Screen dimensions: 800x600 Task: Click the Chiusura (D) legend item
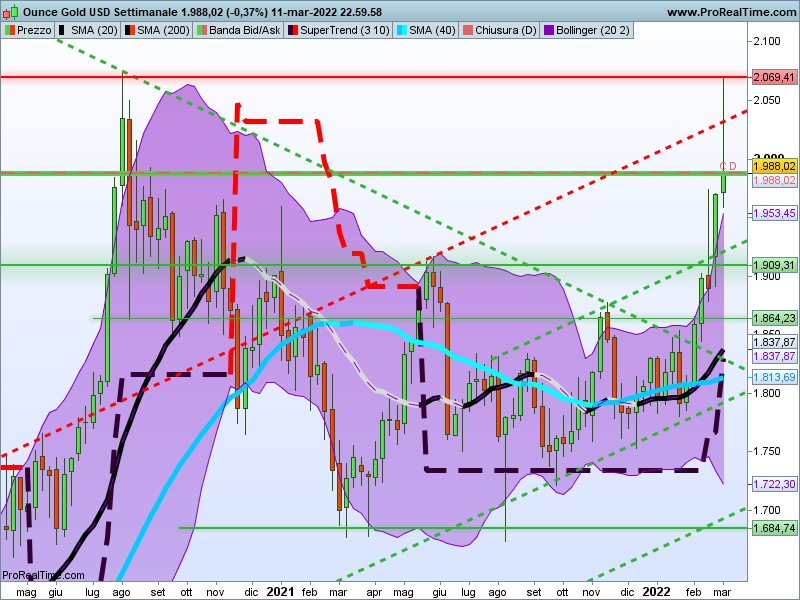click(499, 30)
